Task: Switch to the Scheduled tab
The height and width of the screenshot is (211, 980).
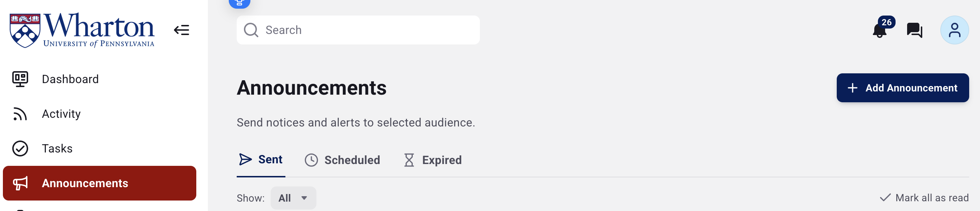Action: (x=342, y=160)
